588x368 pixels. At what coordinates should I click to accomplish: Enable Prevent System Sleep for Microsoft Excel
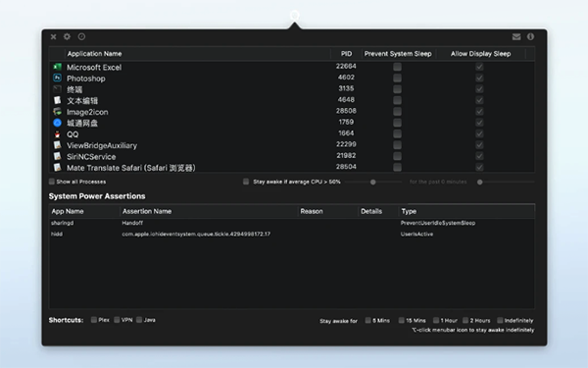397,67
